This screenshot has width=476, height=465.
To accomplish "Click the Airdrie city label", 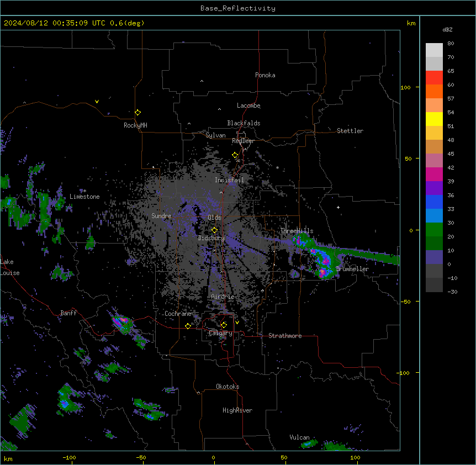I will tap(223, 297).
